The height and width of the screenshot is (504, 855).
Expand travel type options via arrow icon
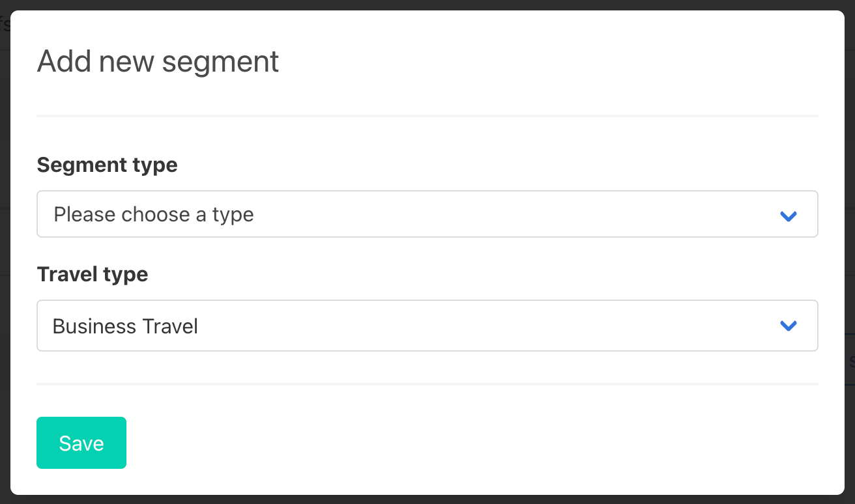tap(789, 326)
